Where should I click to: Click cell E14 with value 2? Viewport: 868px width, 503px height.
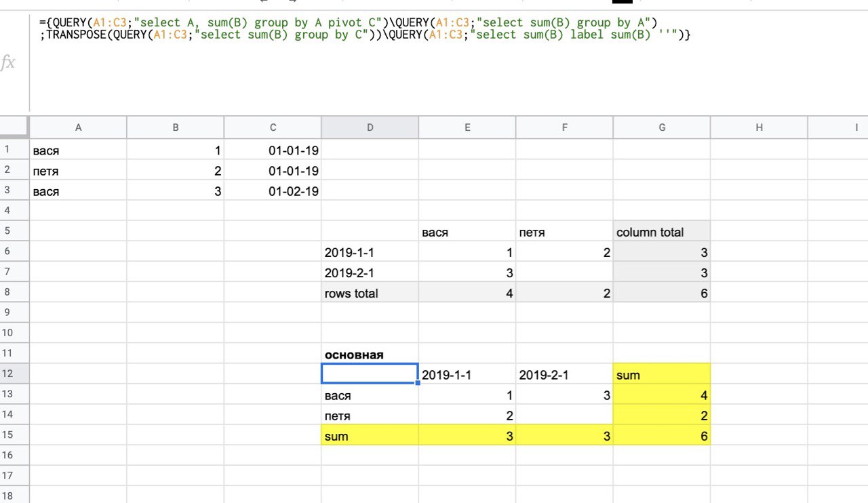467,414
